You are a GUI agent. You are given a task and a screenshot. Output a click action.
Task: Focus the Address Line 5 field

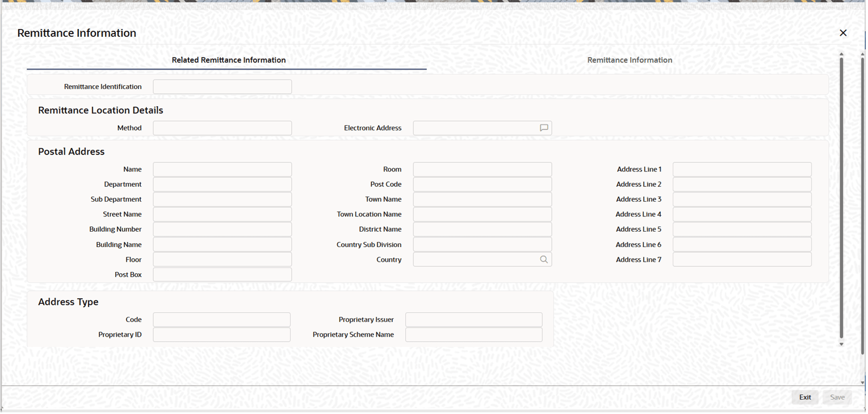(x=742, y=229)
